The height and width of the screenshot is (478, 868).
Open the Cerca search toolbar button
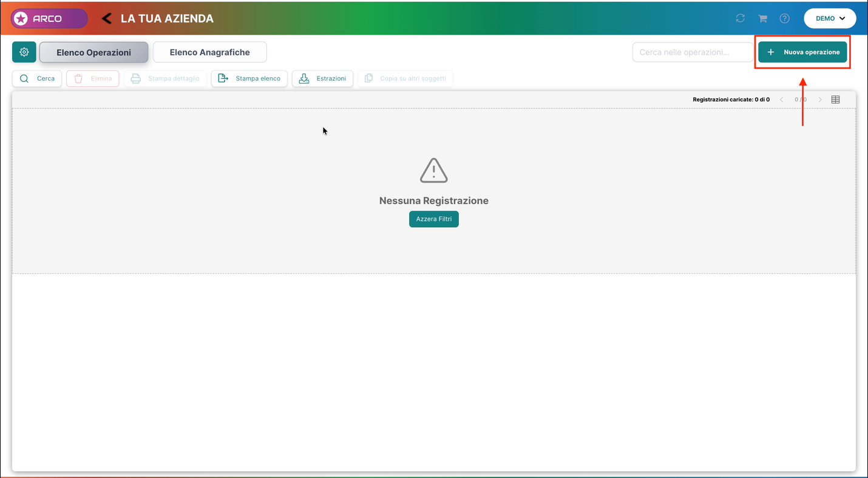tap(37, 78)
